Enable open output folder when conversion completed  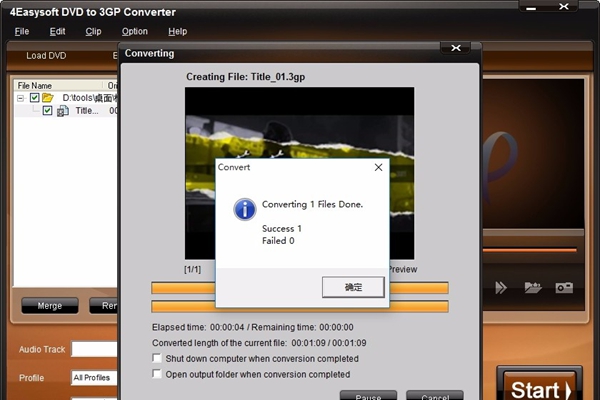tap(157, 374)
